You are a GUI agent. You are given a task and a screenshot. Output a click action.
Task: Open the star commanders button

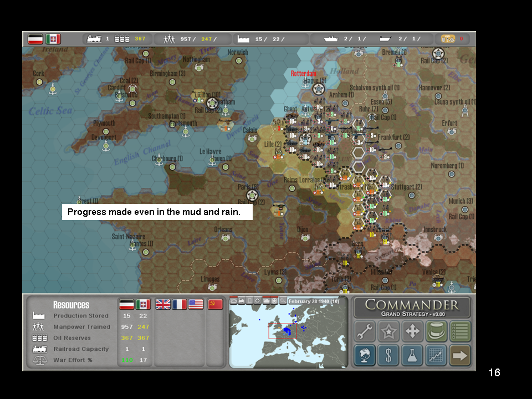pos(388,331)
